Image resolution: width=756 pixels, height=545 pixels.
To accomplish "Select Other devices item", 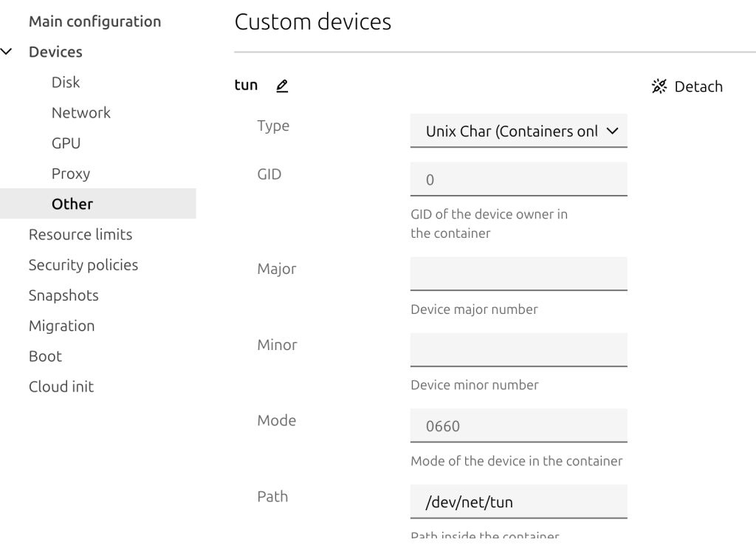I will click(x=72, y=204).
